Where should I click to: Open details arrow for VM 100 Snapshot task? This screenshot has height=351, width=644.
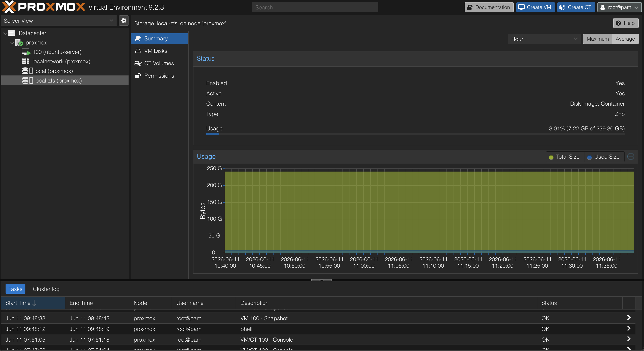(x=629, y=318)
